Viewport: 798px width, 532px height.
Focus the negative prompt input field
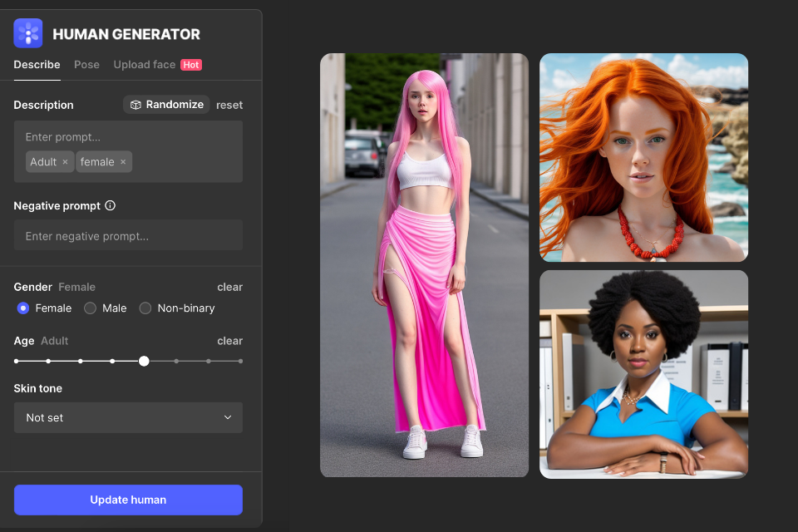128,236
